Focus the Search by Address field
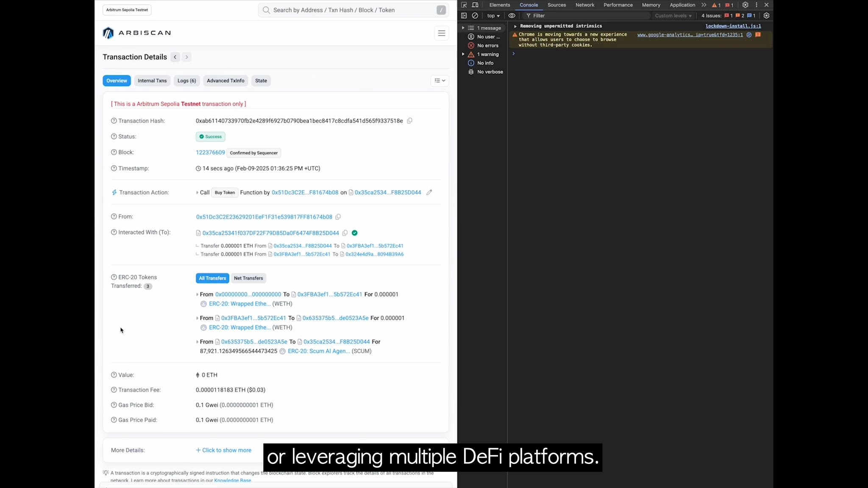The height and width of the screenshot is (488, 868). [353, 10]
